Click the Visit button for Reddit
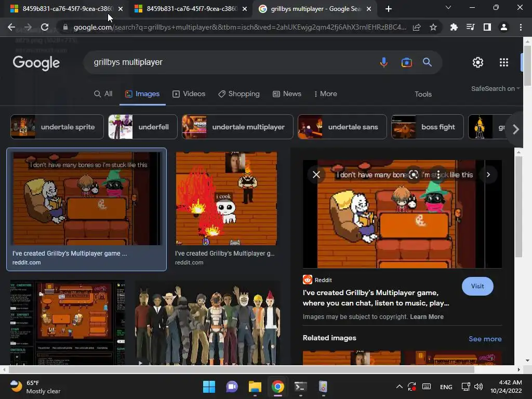Viewport: 532px width, 399px height. click(477, 286)
